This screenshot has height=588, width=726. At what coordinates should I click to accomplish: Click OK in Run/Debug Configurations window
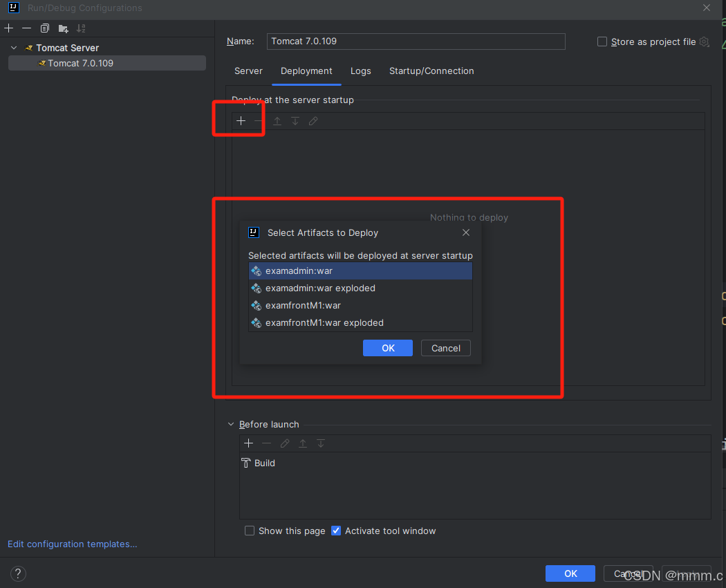coord(570,573)
